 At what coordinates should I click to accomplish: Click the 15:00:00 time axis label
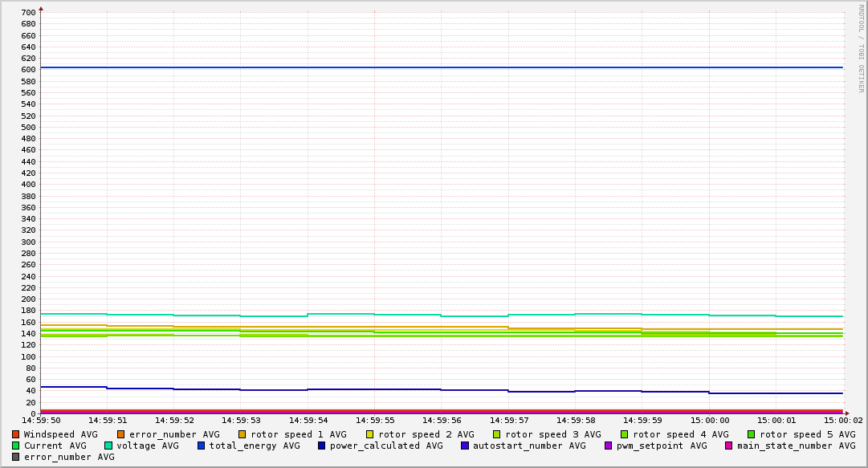[x=710, y=420]
